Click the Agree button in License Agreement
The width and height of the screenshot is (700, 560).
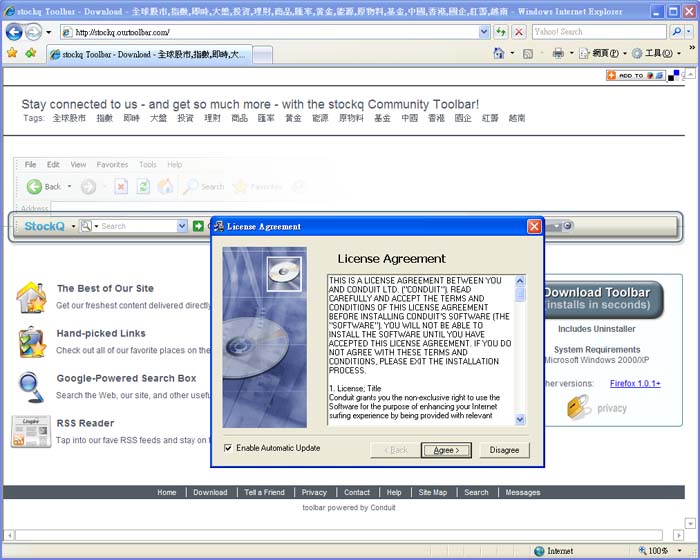(446, 450)
